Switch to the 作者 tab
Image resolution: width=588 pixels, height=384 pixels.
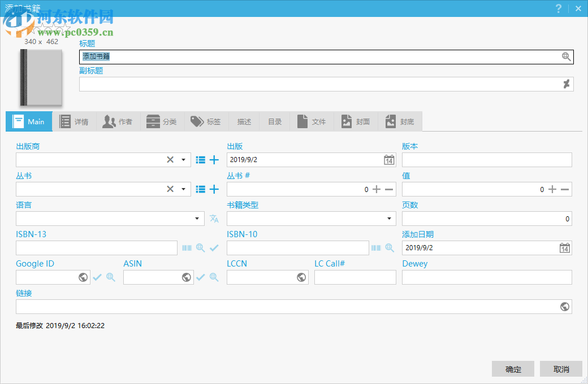click(x=118, y=121)
